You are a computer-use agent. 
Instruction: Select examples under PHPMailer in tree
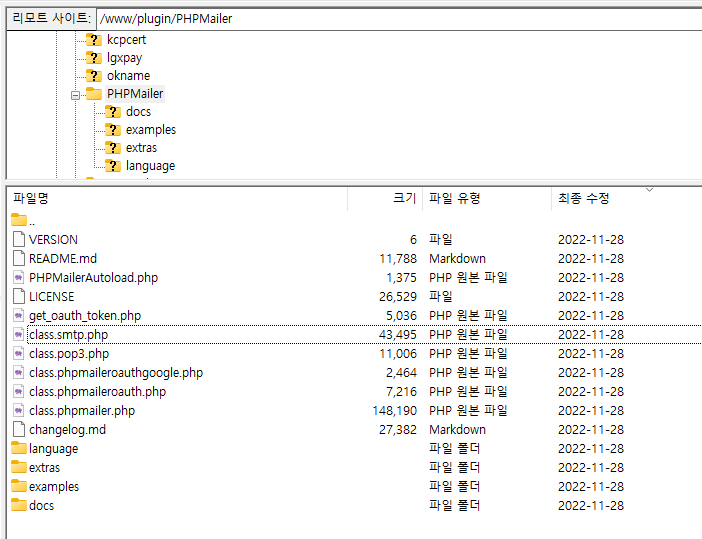coord(151,130)
